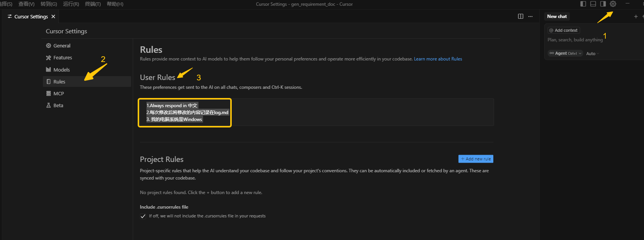Click rule line '1.Always respond in 中文'
Image resolution: width=644 pixels, height=240 pixels.
172,106
